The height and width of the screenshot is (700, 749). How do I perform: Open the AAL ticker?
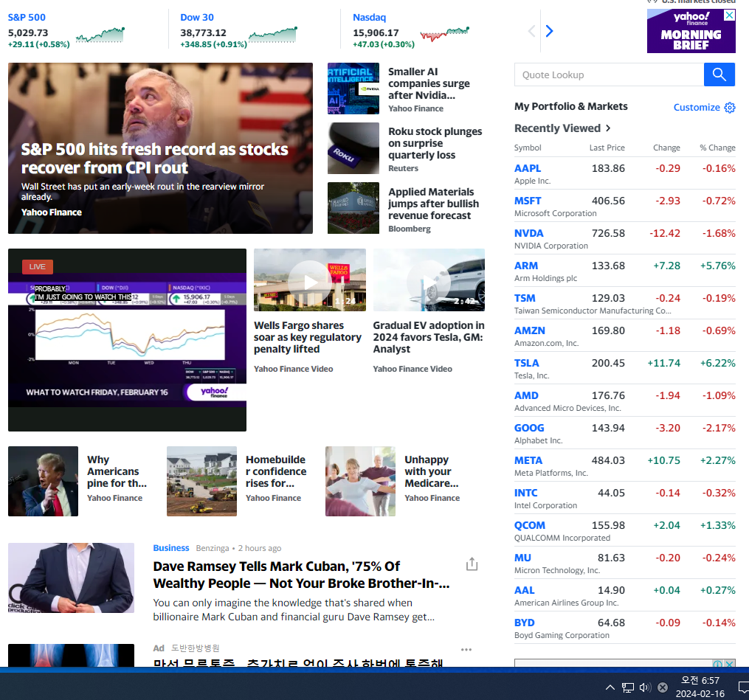525,590
